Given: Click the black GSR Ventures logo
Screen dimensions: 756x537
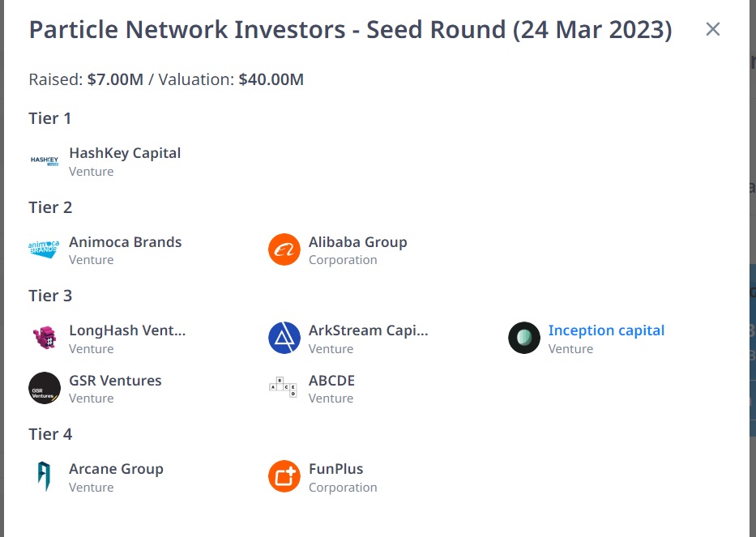Looking at the screenshot, I should pyautogui.click(x=45, y=388).
